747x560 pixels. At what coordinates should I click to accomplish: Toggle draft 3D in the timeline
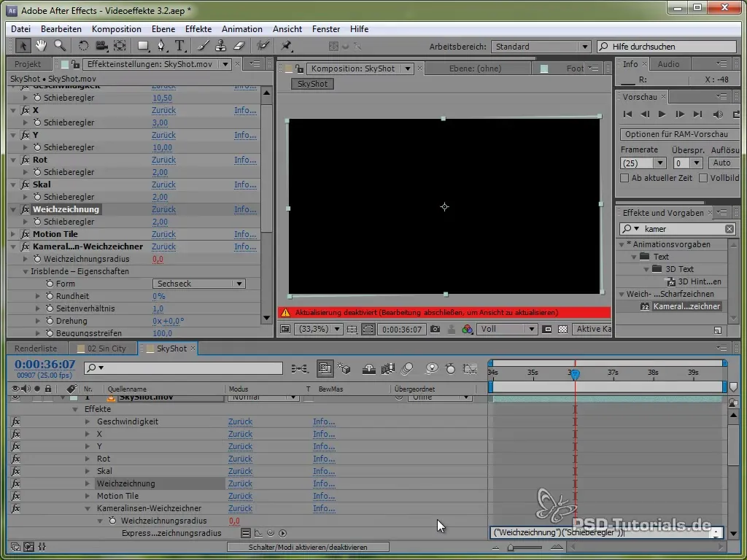(344, 368)
